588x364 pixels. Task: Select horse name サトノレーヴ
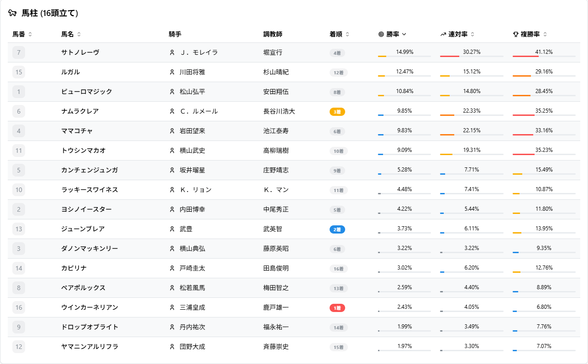point(80,52)
